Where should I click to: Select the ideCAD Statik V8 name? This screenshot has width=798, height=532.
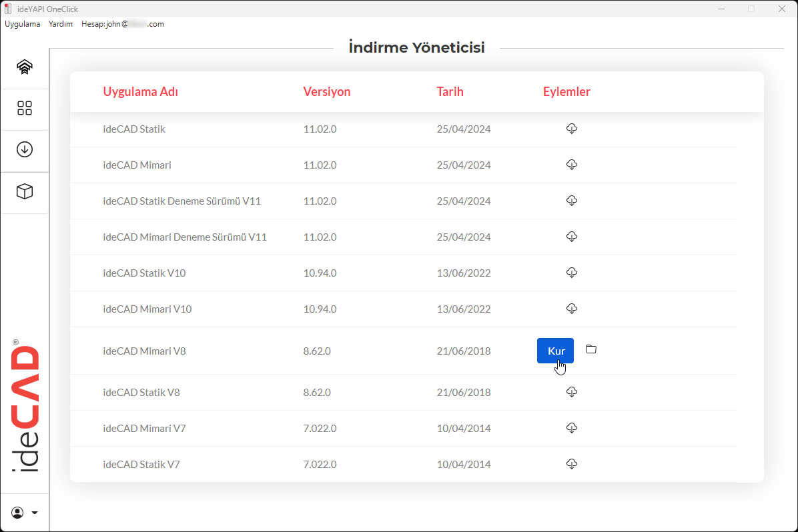point(141,393)
